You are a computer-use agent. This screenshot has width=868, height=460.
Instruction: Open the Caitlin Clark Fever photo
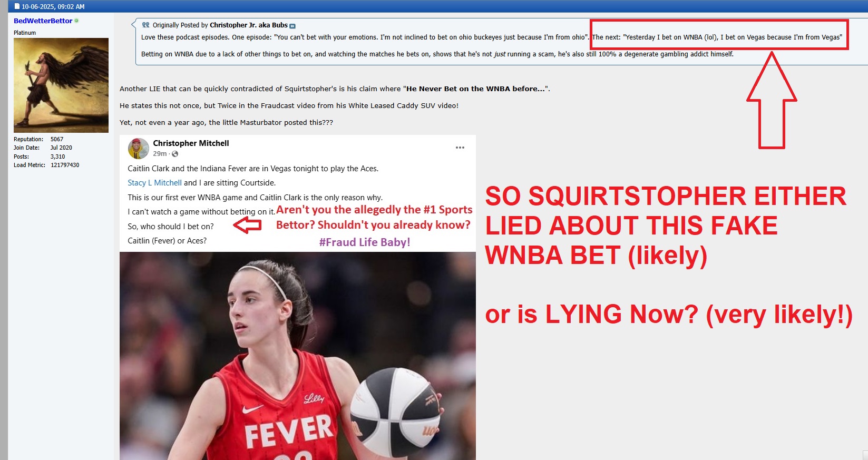pos(298,356)
